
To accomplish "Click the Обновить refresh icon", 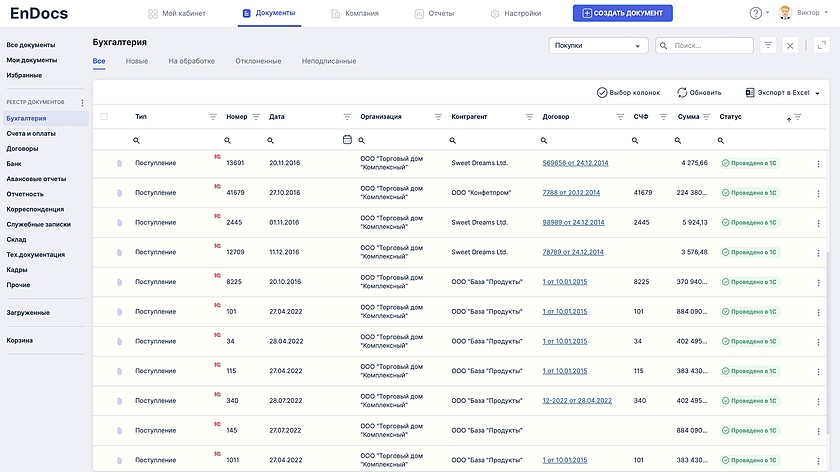I will point(682,92).
